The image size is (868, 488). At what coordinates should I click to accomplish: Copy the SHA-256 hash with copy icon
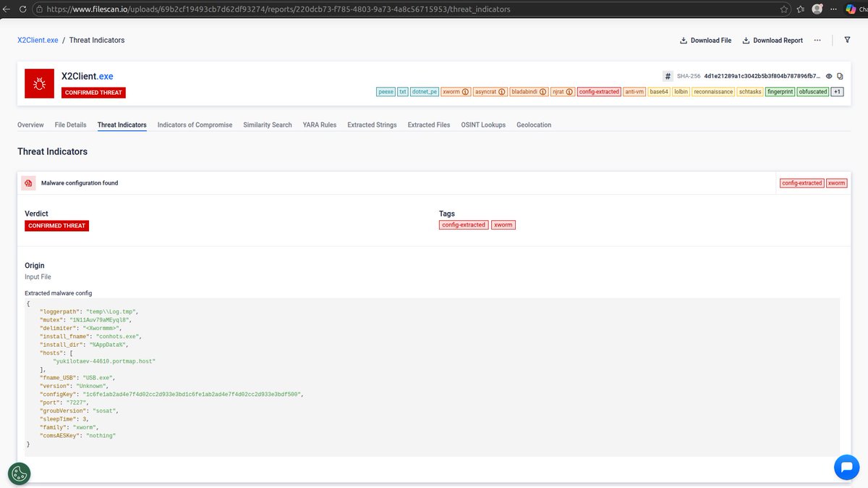841,76
